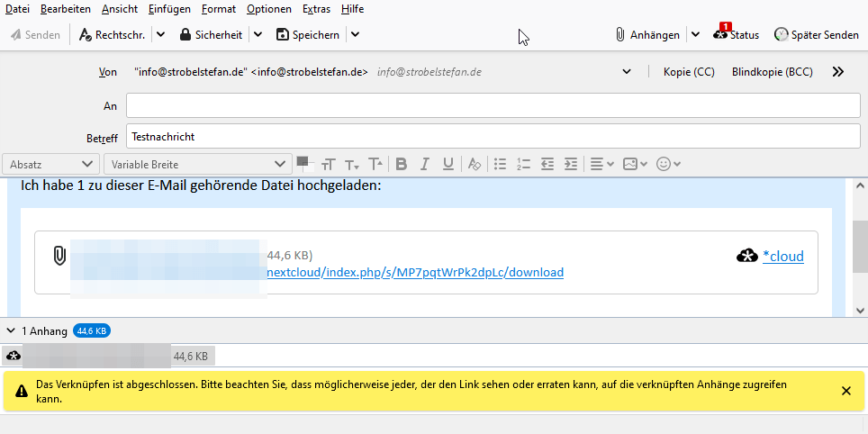Click the decrease font size icon
The width and height of the screenshot is (868, 434).
point(352,165)
